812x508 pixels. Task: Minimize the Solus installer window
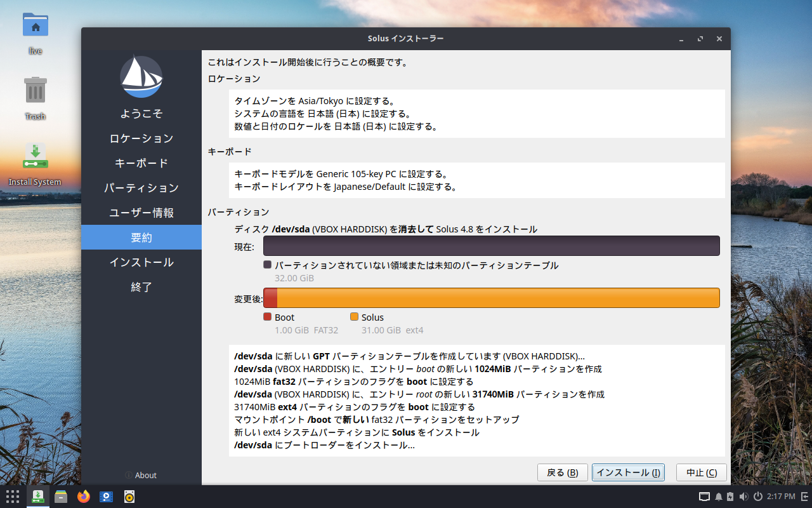681,39
